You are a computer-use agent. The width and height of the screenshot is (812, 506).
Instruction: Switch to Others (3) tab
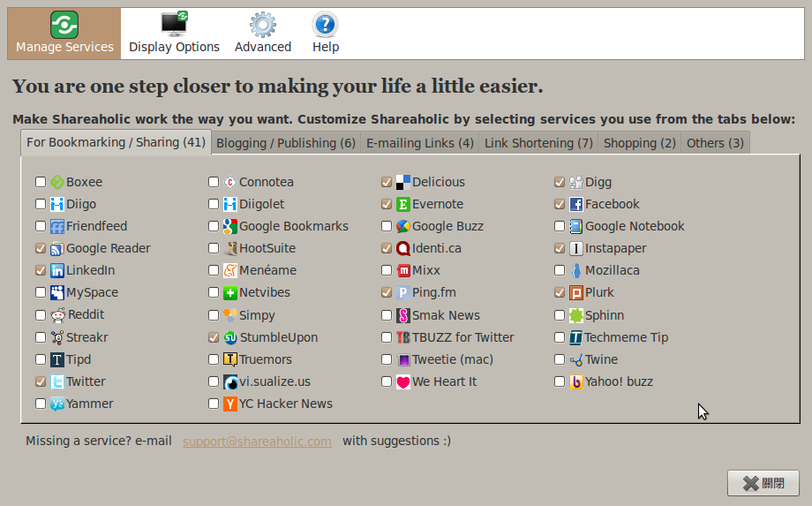pyautogui.click(x=715, y=143)
